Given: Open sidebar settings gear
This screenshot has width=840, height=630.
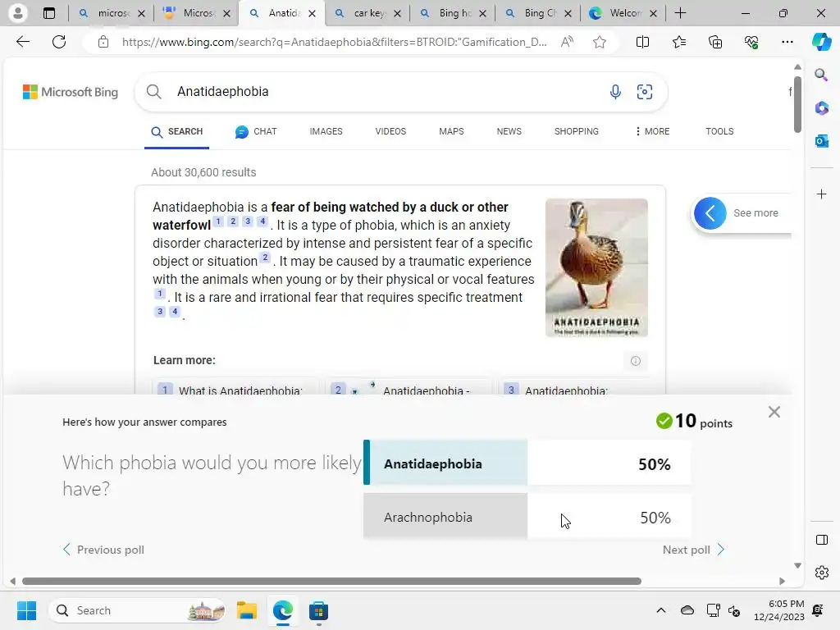Looking at the screenshot, I should [821, 573].
